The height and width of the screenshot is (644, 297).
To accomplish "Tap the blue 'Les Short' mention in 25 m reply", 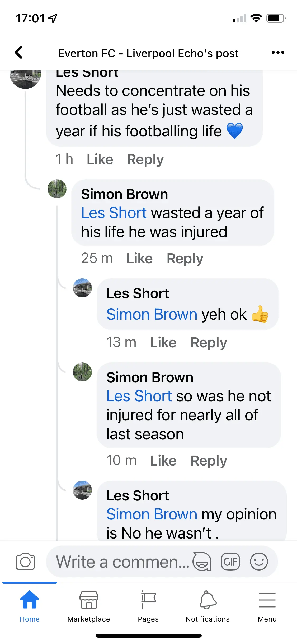I will click(114, 213).
